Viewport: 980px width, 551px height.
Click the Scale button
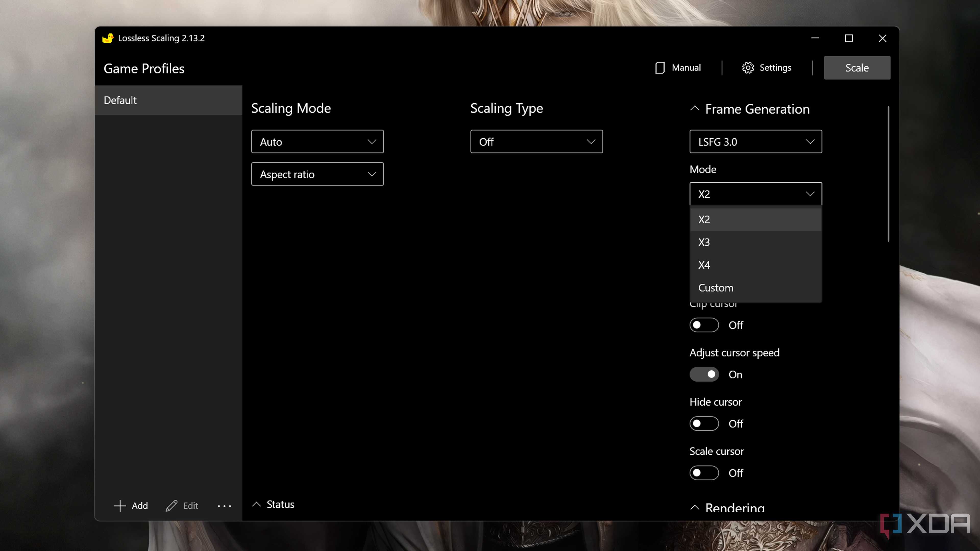[857, 68]
